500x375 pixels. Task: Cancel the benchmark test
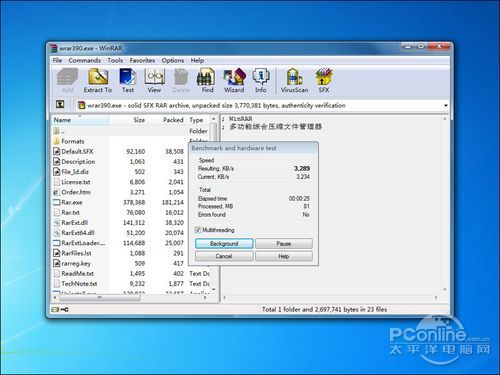coord(224,256)
